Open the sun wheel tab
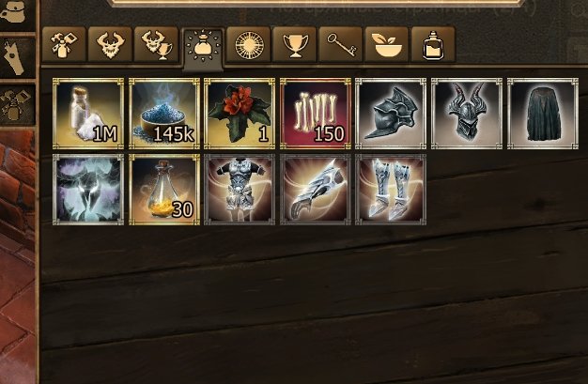This screenshot has width=588, height=384. [x=249, y=45]
